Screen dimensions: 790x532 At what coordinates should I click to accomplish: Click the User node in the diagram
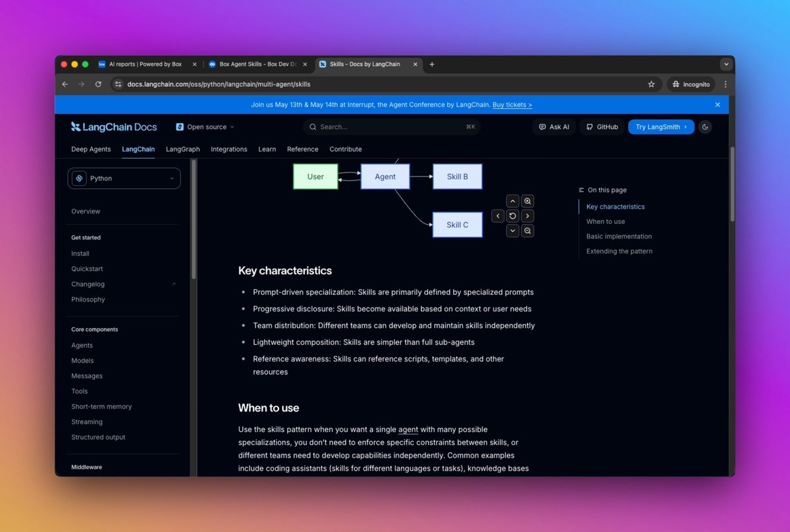tap(315, 176)
